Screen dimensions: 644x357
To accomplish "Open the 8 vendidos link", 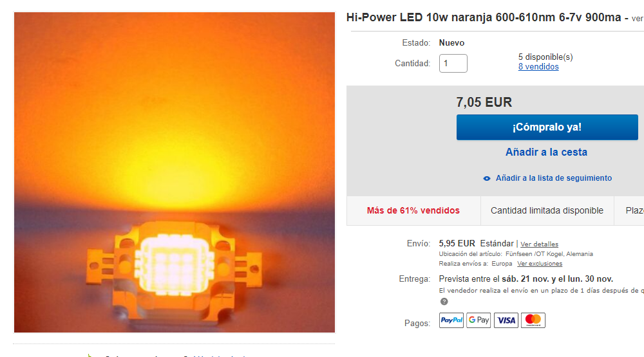I will point(538,66).
